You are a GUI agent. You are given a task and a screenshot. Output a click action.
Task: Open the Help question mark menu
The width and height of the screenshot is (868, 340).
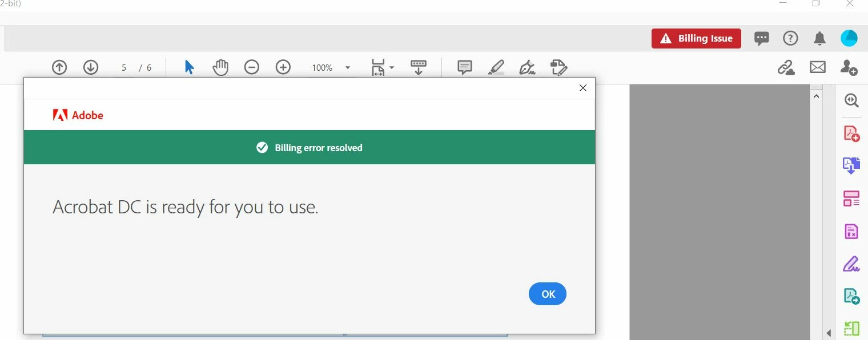point(790,38)
